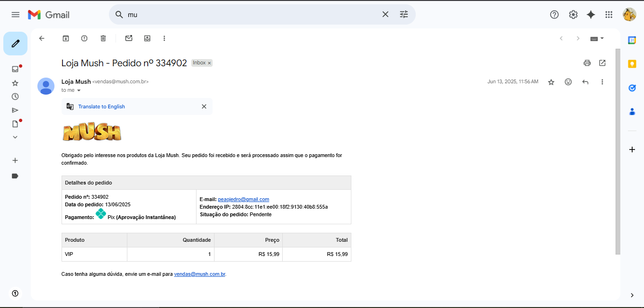
Task: Open search options filter icon
Action: tap(404, 15)
